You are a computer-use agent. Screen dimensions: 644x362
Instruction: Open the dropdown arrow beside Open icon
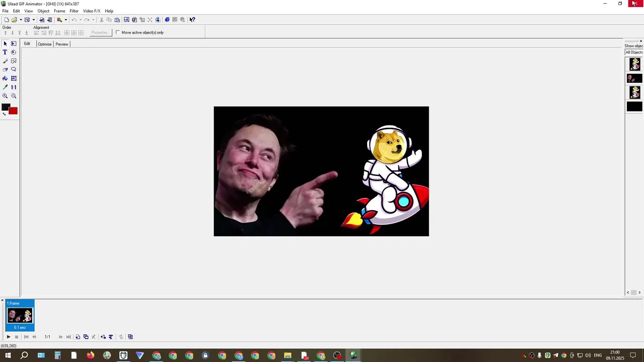pyautogui.click(x=21, y=20)
